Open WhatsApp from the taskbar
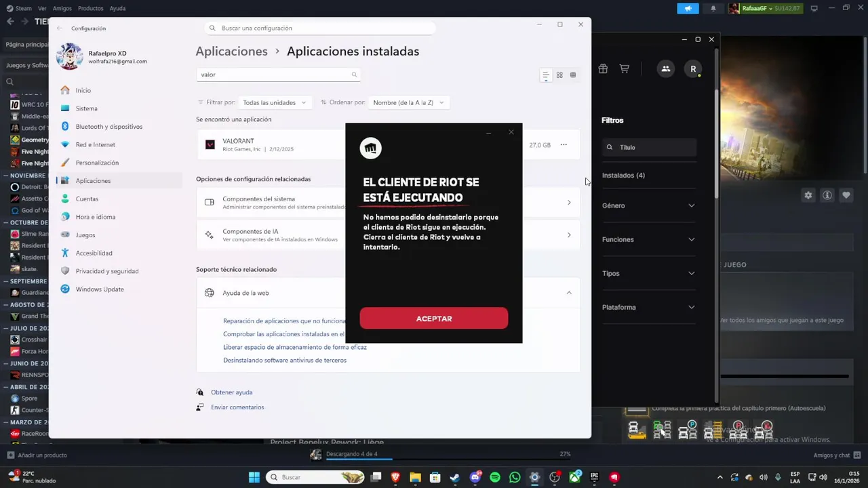 (x=515, y=477)
